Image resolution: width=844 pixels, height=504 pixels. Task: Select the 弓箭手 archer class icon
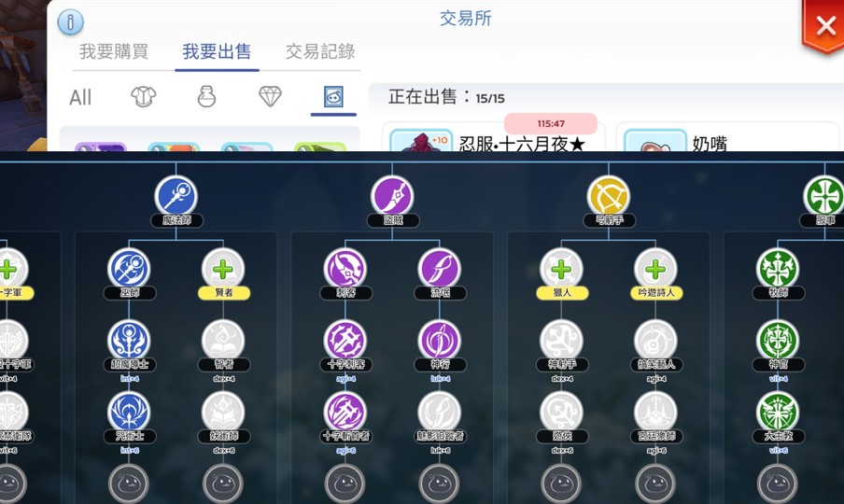click(x=609, y=196)
